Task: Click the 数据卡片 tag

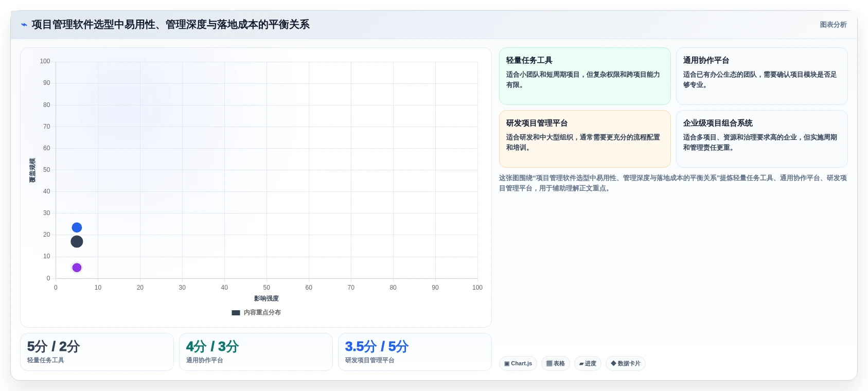Action: click(x=626, y=364)
